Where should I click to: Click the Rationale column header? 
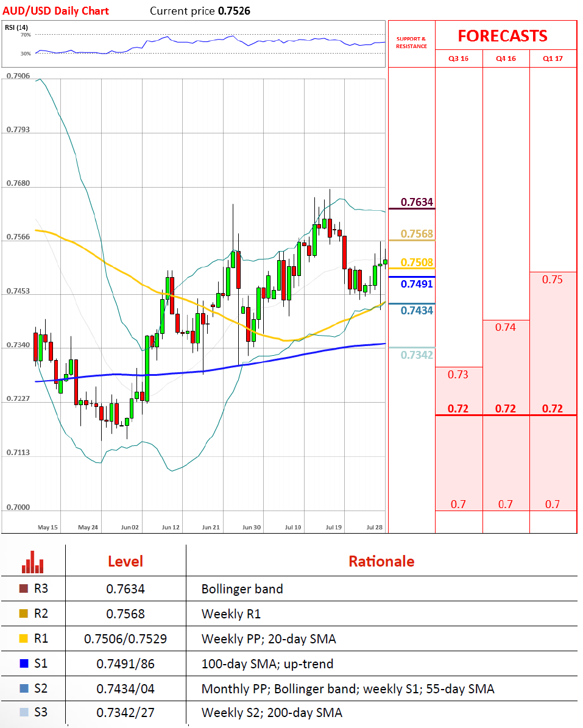click(x=381, y=561)
